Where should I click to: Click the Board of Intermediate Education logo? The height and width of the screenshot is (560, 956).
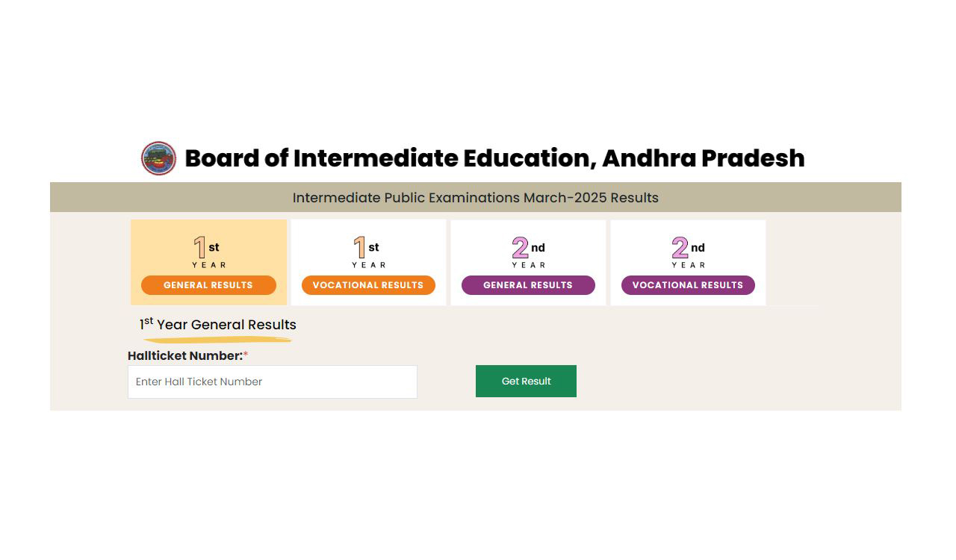point(158,158)
